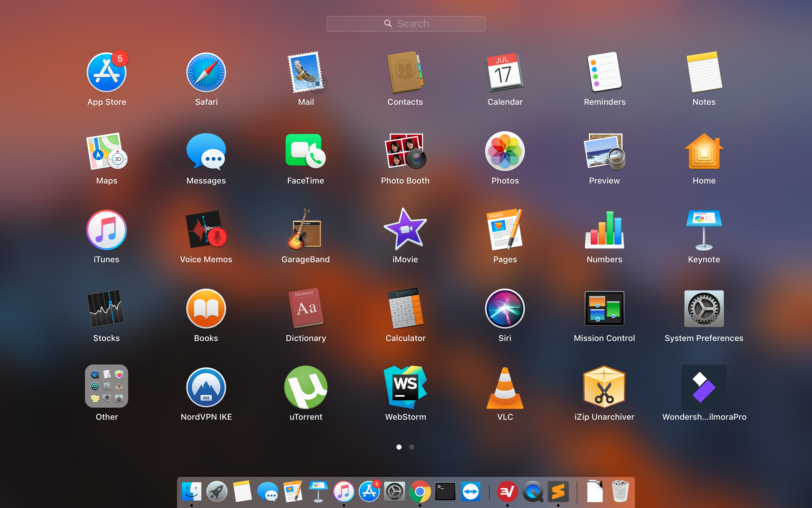Image resolution: width=812 pixels, height=508 pixels.
Task: Launch NordVPN IKE
Action: pyautogui.click(x=206, y=387)
